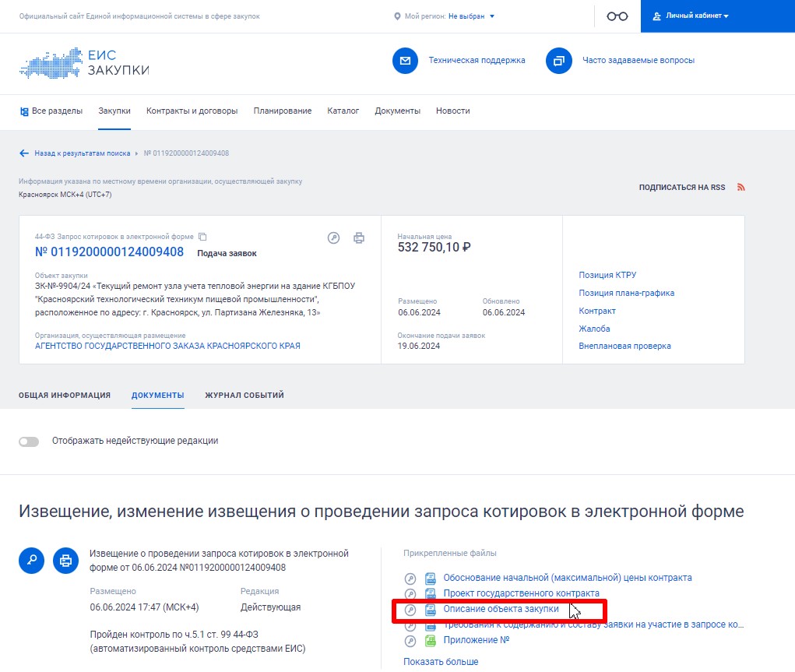Screen dimensions: 795x672
Task: Open the Новости menu
Action: click(452, 111)
